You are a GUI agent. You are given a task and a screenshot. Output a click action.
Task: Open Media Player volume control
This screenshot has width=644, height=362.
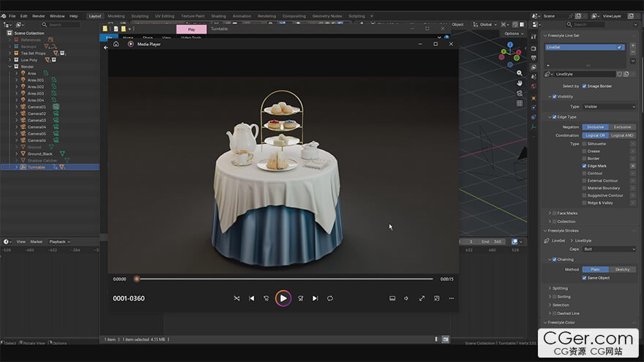pyautogui.click(x=406, y=298)
